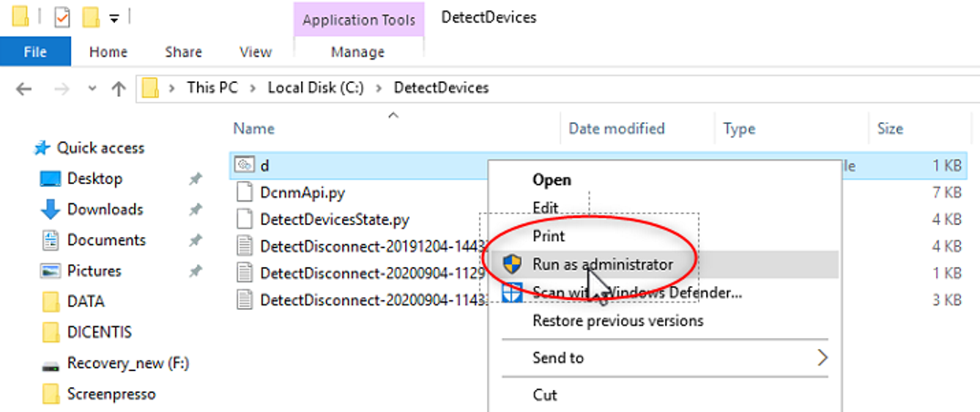Go back with the Back arrow
Viewport: 980px width, 412px height.
coord(25,88)
